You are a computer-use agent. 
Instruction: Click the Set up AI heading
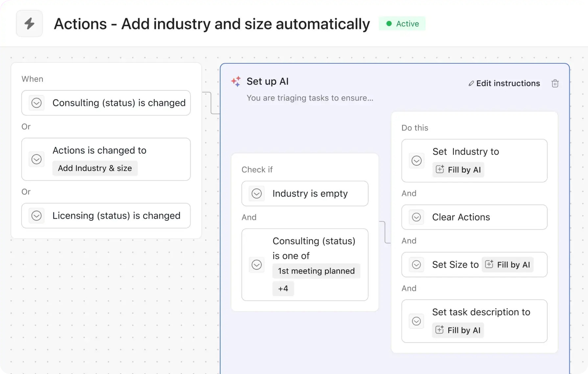pyautogui.click(x=268, y=81)
